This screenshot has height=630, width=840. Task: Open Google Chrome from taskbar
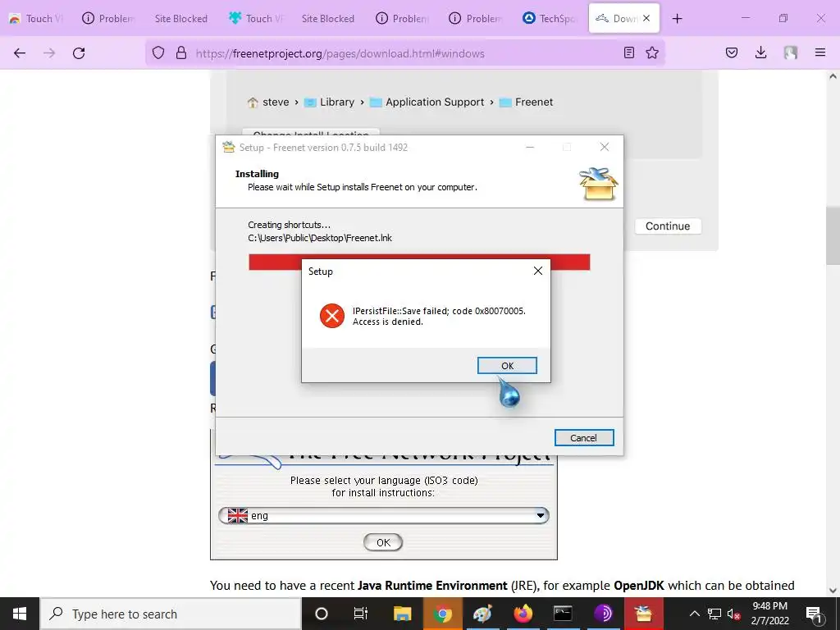tap(442, 614)
